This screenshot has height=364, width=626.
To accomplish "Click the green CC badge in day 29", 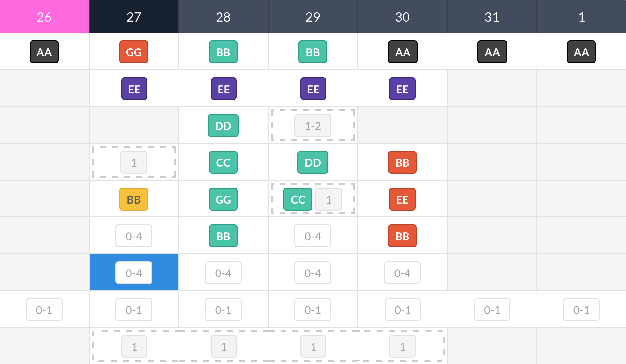I will pos(298,199).
